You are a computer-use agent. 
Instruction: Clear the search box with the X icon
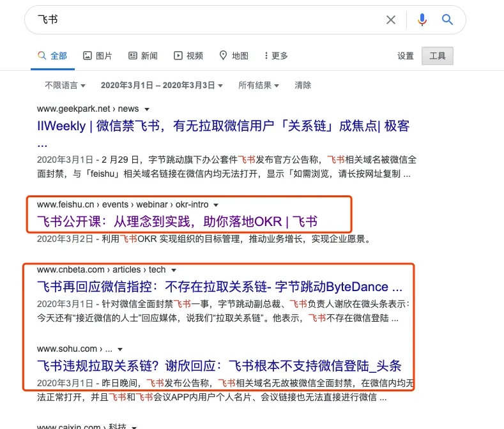(390, 20)
